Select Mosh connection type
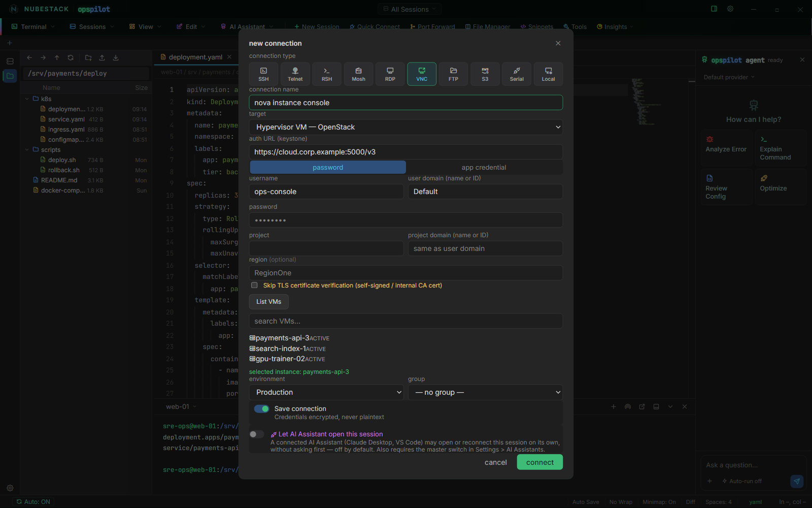This screenshot has height=508, width=812. (358, 74)
